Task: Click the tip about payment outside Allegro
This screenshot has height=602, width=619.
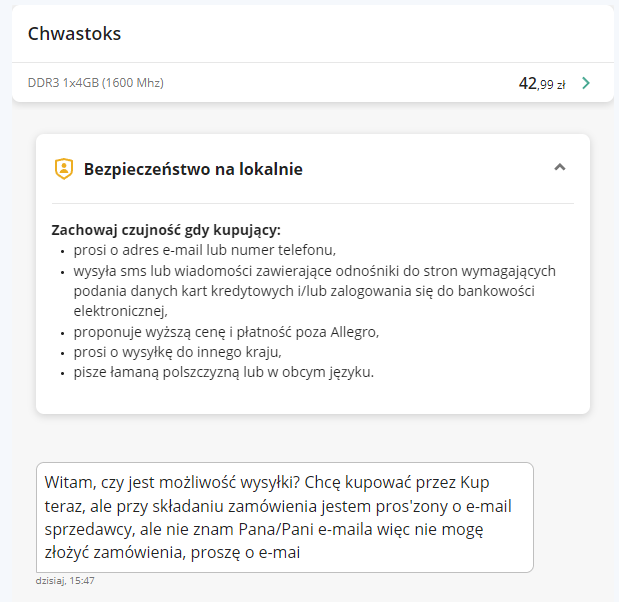Action: click(x=226, y=332)
